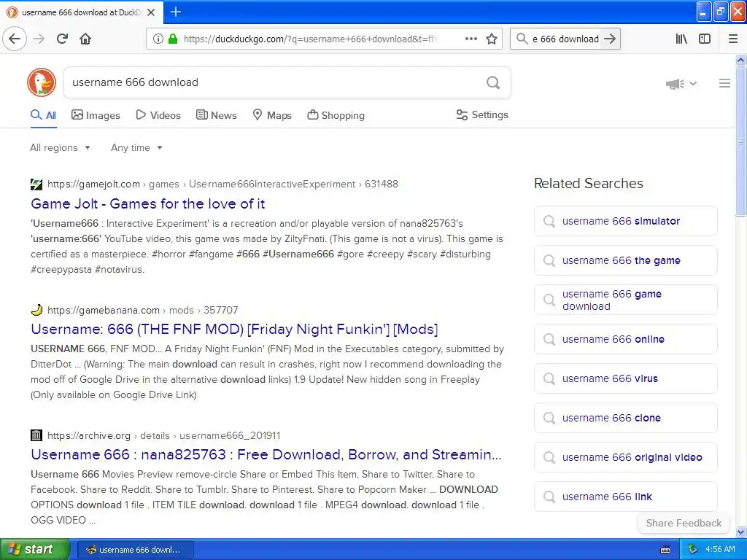
Task: Click the tray safely remove hardware icon
Action: tap(692, 549)
